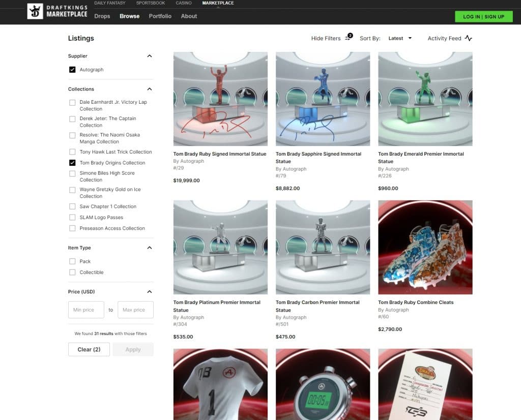Open the Portfolio menu item
This screenshot has width=521, height=420.
point(160,16)
